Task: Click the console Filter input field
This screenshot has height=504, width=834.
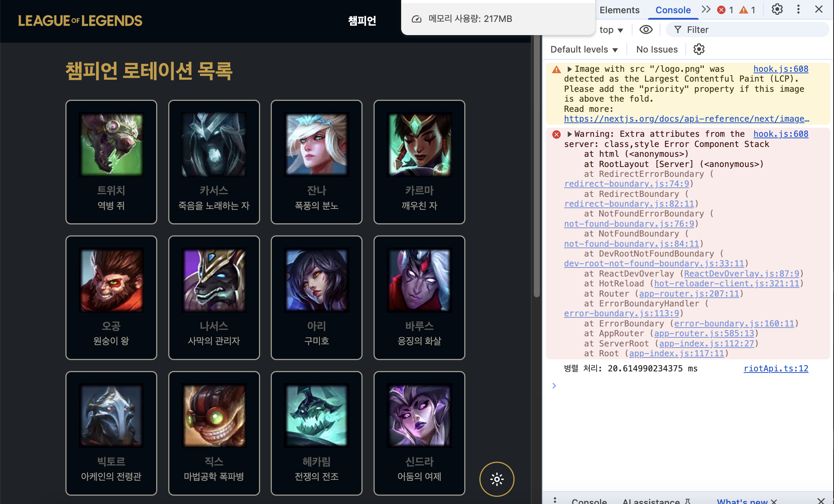Action: pyautogui.click(x=752, y=30)
